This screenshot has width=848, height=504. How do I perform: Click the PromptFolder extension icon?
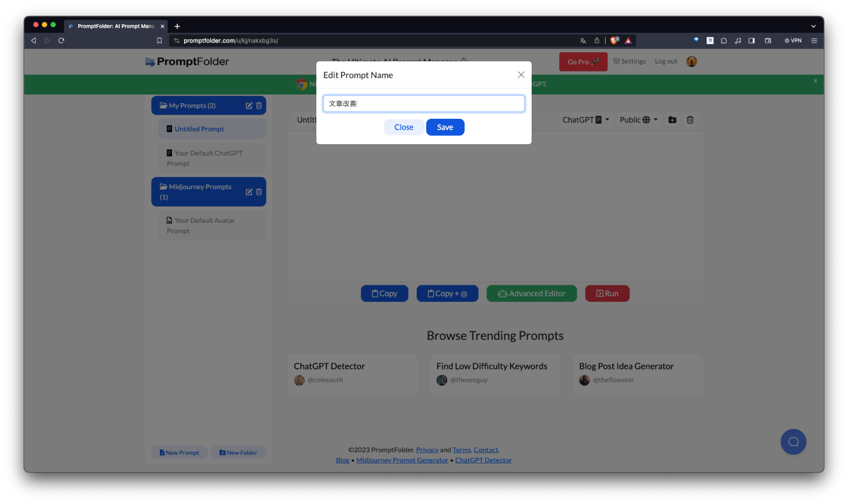(710, 41)
